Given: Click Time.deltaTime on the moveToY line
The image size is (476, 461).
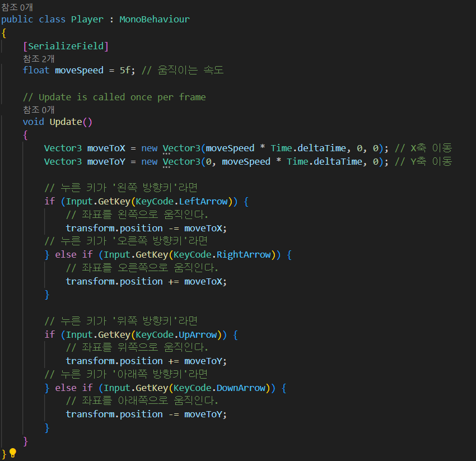Looking at the screenshot, I should [x=324, y=161].
